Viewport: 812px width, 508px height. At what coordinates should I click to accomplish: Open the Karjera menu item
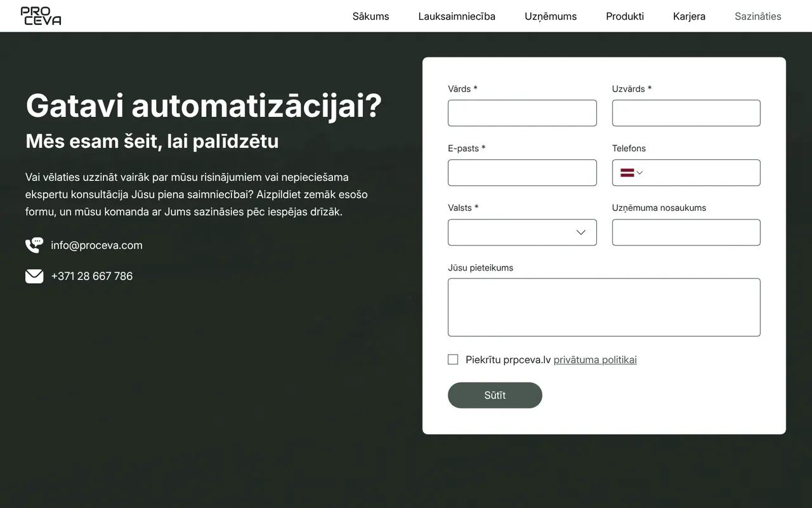[x=689, y=17]
